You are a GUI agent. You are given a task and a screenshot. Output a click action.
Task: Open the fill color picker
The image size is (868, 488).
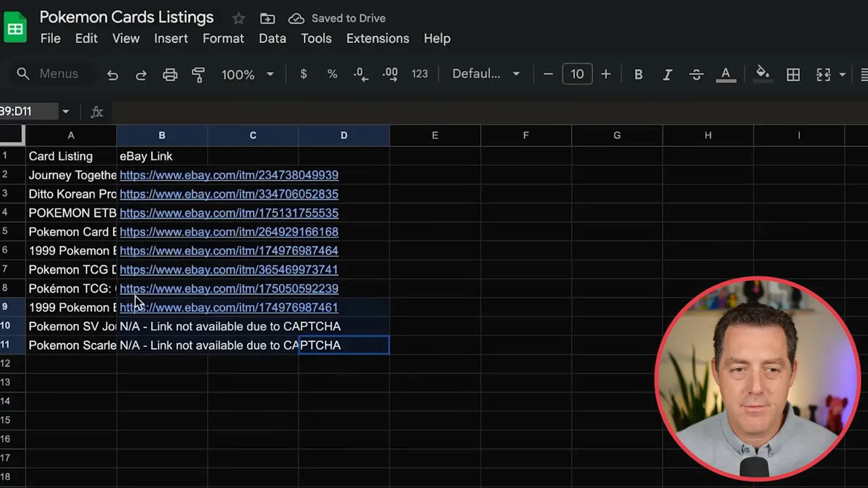(x=763, y=74)
